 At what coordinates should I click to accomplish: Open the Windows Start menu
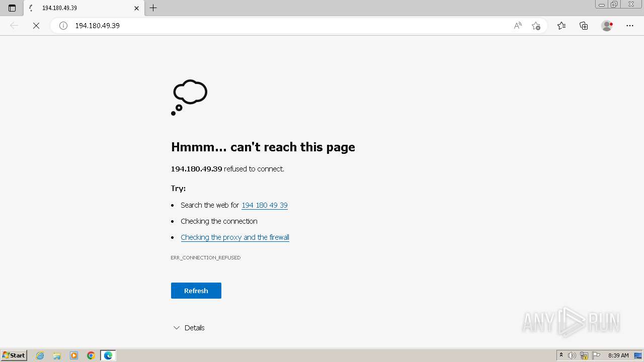coord(14,355)
